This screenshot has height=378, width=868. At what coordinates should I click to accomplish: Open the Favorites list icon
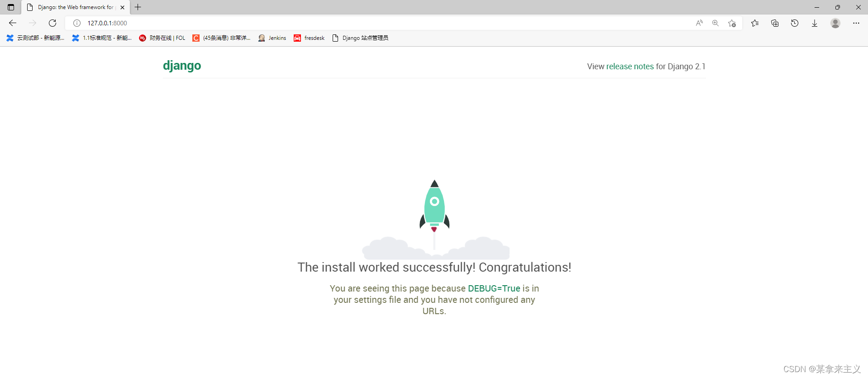click(x=755, y=23)
